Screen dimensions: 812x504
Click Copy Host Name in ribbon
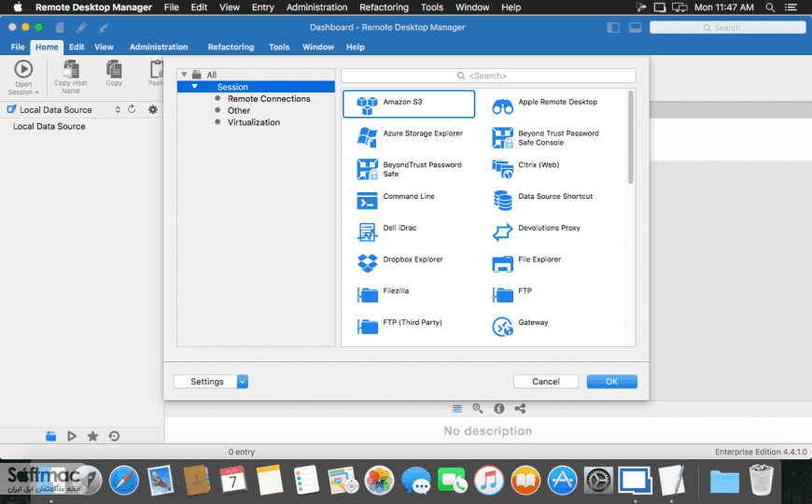(x=71, y=77)
